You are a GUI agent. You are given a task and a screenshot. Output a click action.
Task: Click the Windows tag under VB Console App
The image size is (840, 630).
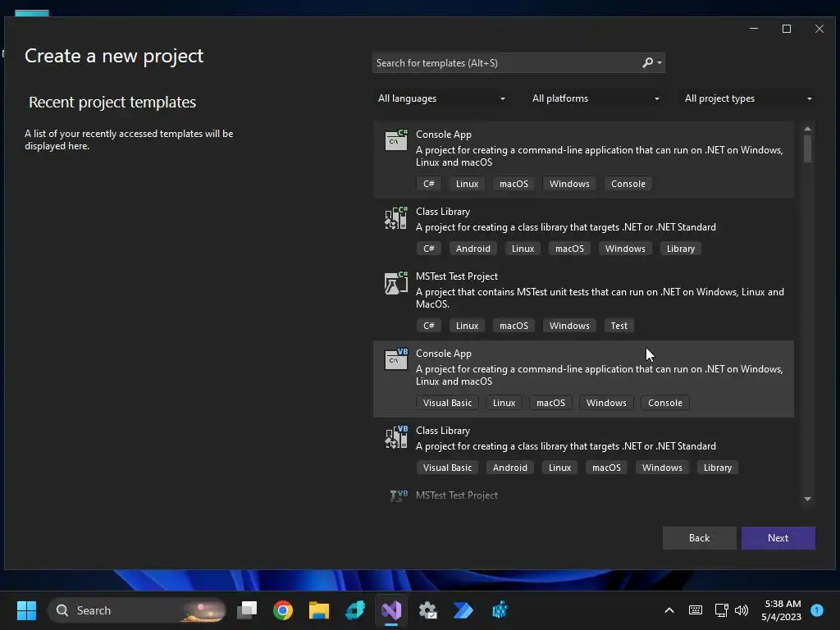[x=606, y=403]
